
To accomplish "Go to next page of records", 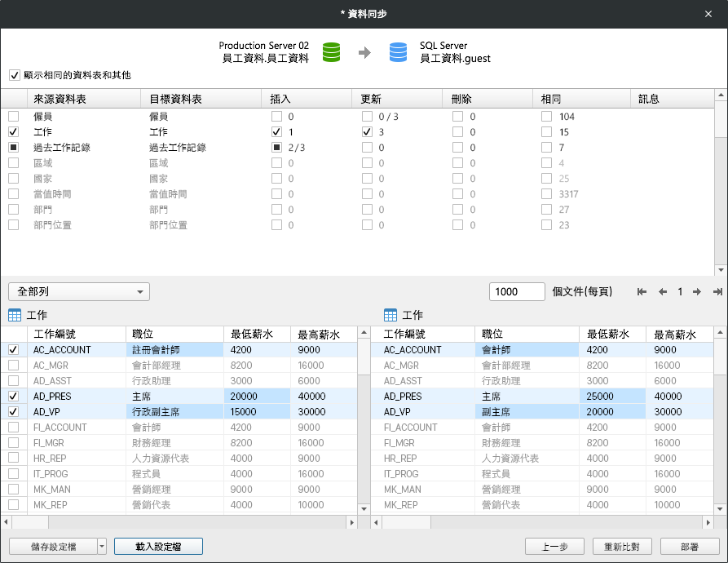I will point(697,292).
